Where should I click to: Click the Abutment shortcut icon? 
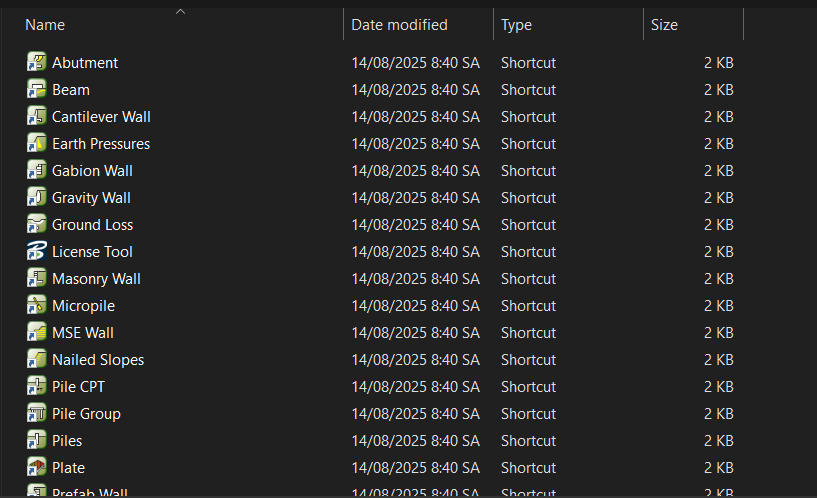coord(37,62)
